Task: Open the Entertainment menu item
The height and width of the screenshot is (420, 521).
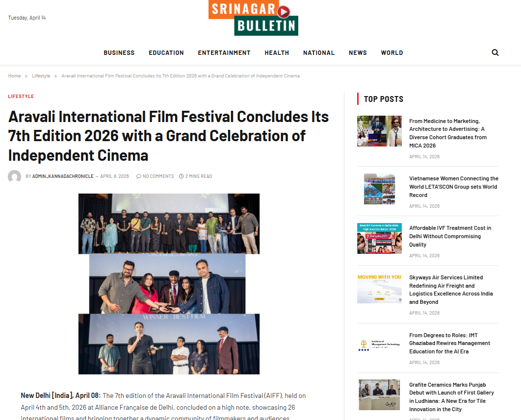Action: (x=224, y=53)
